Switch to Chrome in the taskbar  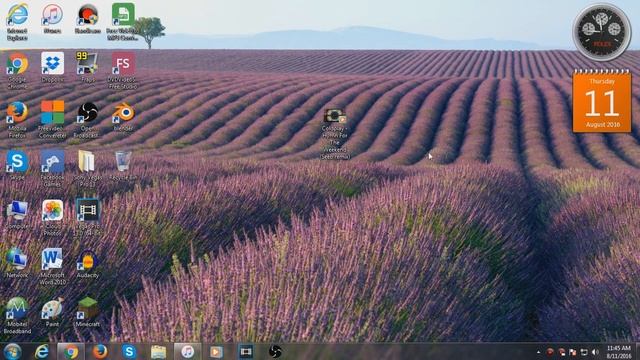(71, 351)
